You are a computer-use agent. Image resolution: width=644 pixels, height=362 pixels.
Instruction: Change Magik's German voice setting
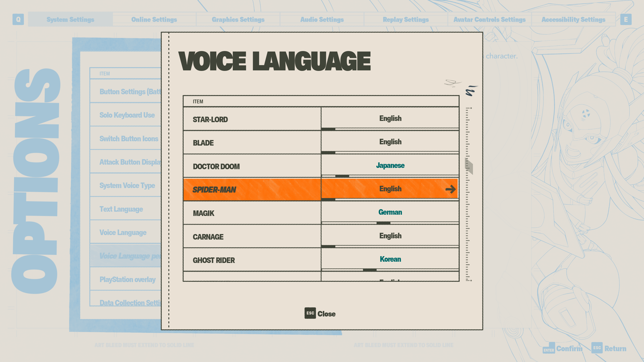[390, 212]
